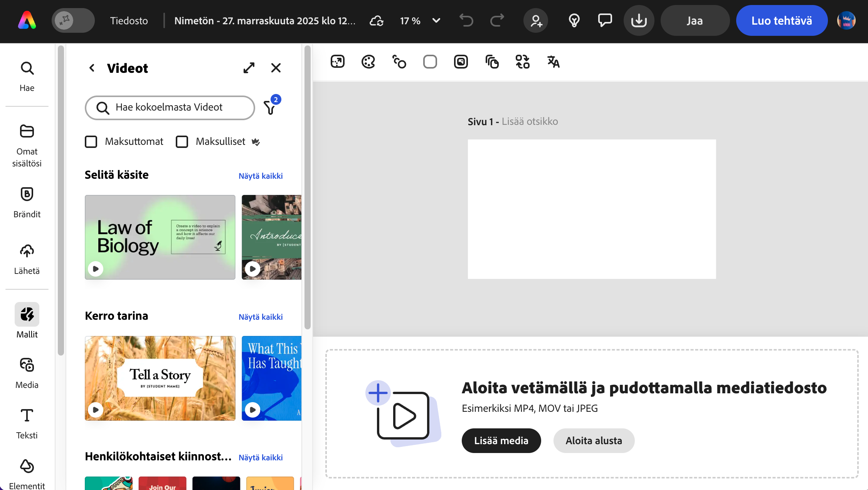Screen dimensions: 868x490
Task: Open the comments speech bubble icon
Action: pos(605,20)
